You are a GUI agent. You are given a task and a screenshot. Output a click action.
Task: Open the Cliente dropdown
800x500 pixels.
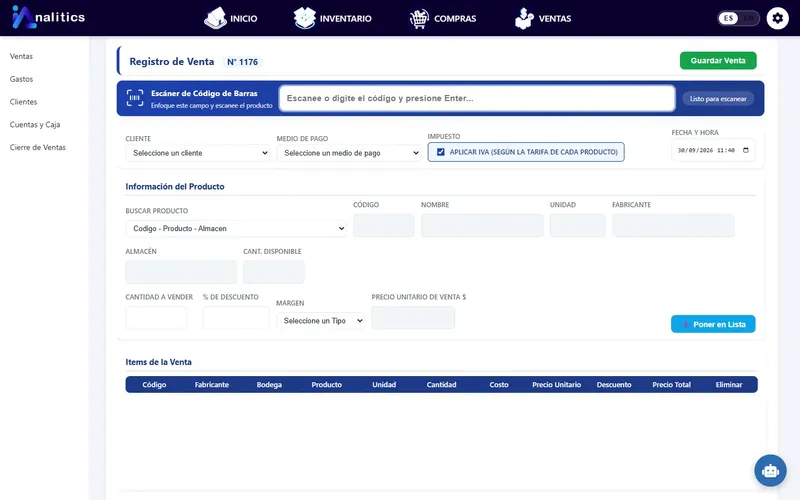click(198, 153)
